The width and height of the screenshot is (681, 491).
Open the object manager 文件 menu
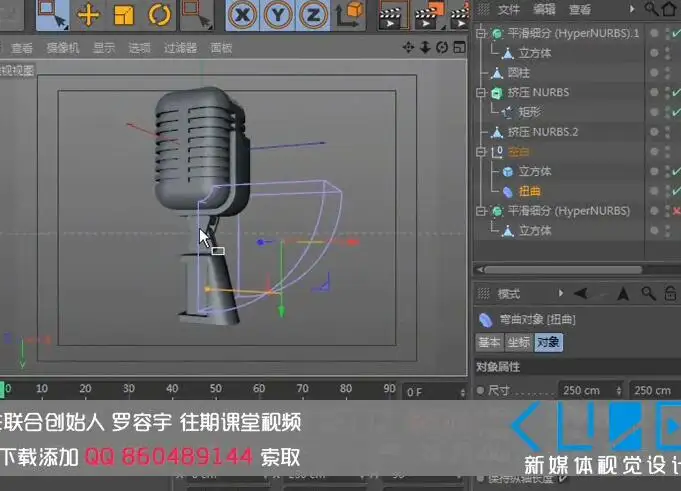pos(509,9)
